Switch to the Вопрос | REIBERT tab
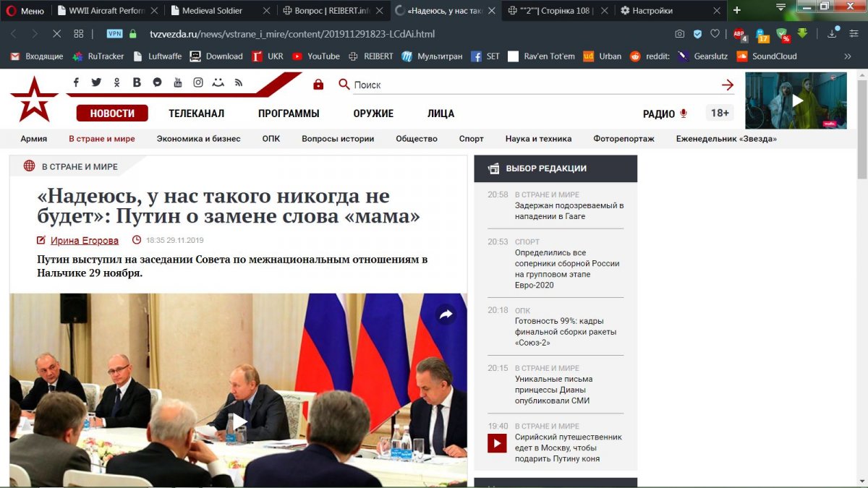This screenshot has width=868, height=488. pyautogui.click(x=334, y=11)
